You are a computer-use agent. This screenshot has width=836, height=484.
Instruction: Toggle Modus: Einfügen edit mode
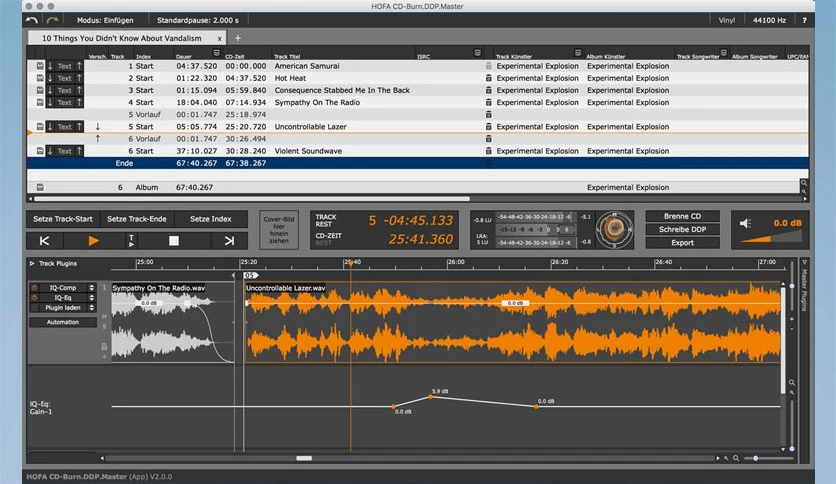(x=105, y=20)
